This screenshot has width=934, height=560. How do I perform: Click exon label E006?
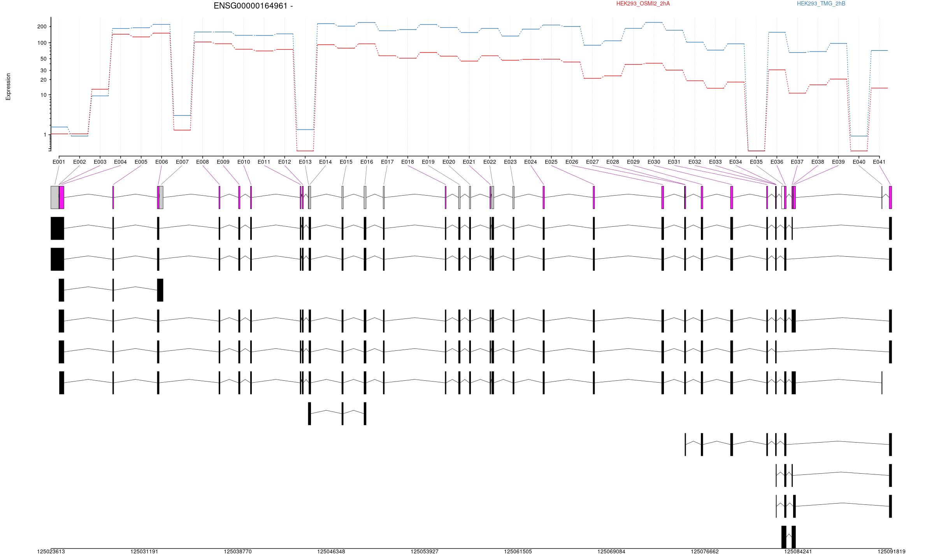(162, 162)
